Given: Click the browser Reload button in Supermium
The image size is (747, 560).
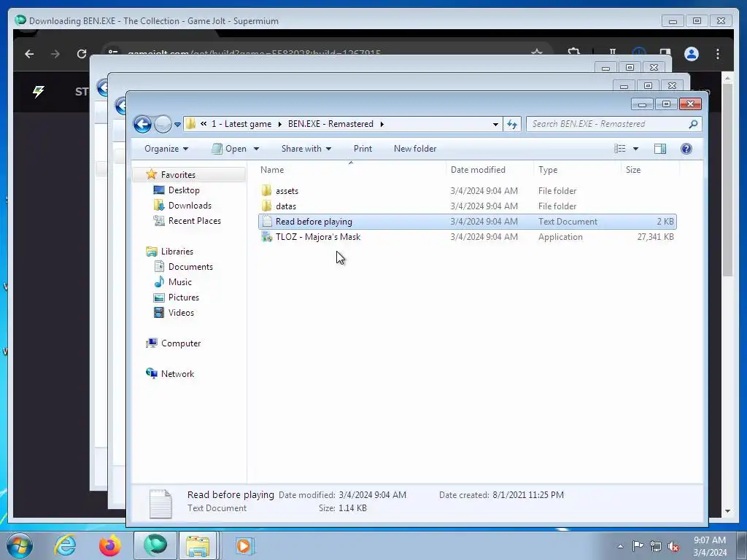Looking at the screenshot, I should [82, 54].
